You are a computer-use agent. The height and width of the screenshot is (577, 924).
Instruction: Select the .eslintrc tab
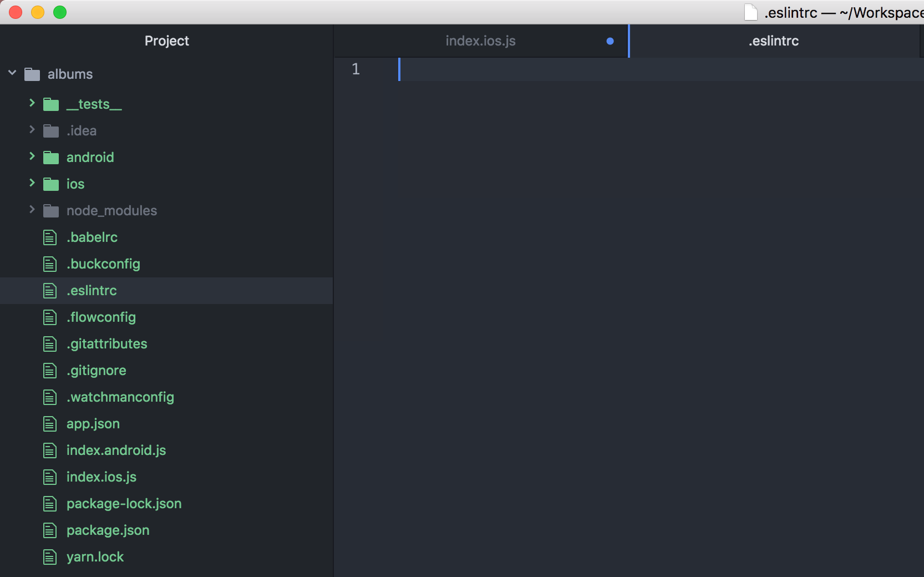point(773,41)
